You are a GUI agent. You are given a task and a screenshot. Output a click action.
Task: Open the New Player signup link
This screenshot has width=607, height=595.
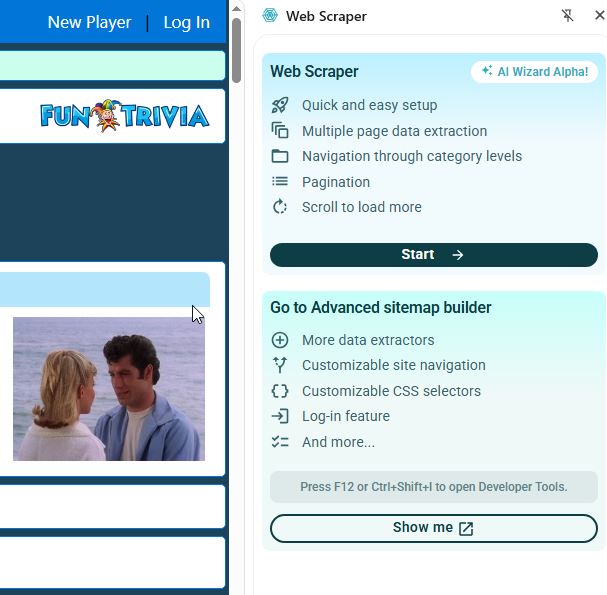tap(89, 22)
